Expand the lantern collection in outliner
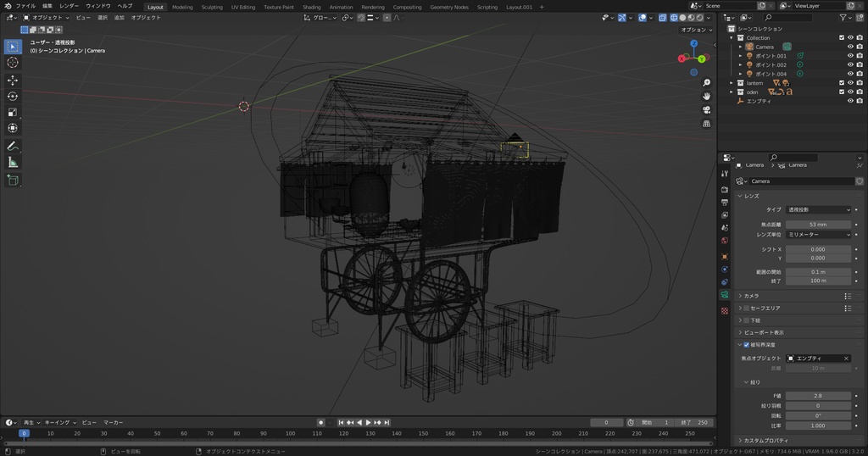 [732, 83]
